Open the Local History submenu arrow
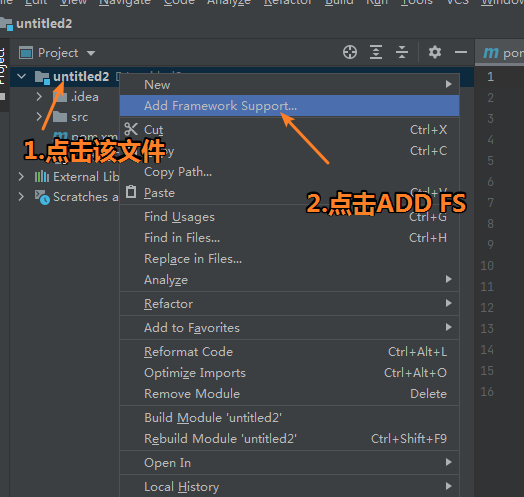524x497 pixels. (449, 486)
